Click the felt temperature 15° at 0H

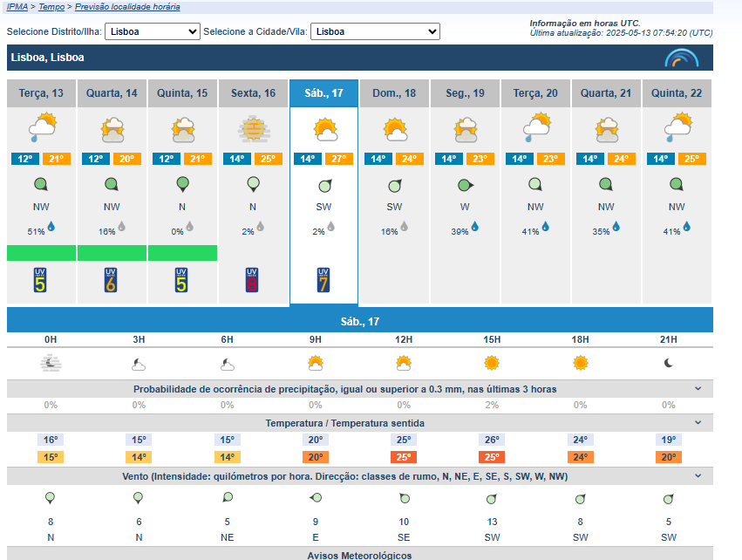pos(51,457)
